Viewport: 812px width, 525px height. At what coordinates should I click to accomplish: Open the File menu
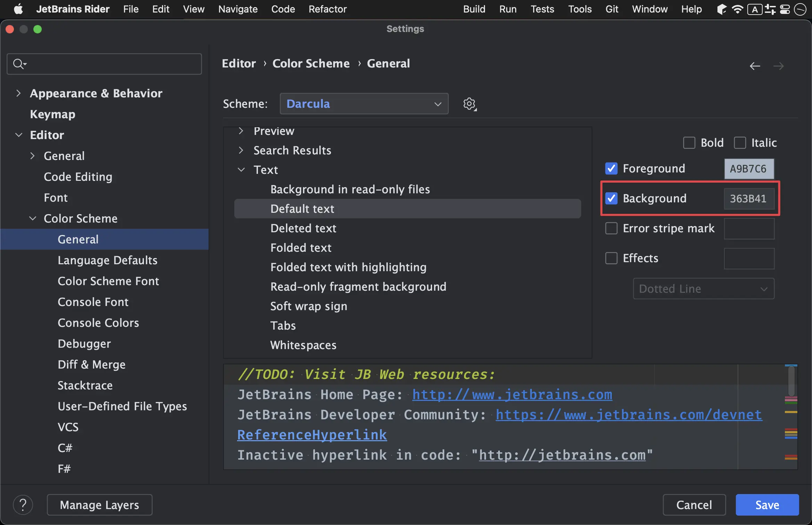click(131, 9)
